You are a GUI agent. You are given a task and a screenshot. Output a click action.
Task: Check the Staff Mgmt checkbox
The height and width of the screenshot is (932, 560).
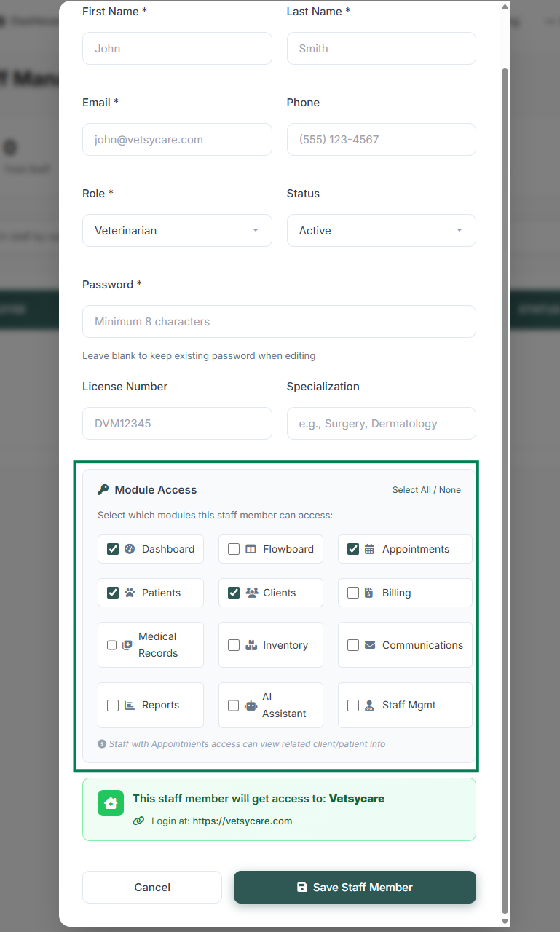click(x=353, y=706)
